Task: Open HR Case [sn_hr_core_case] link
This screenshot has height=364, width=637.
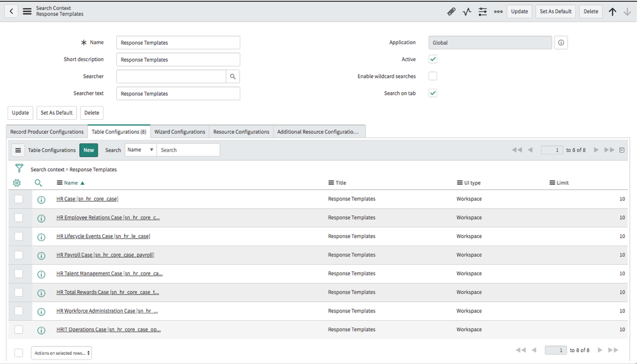Action: [x=87, y=199]
